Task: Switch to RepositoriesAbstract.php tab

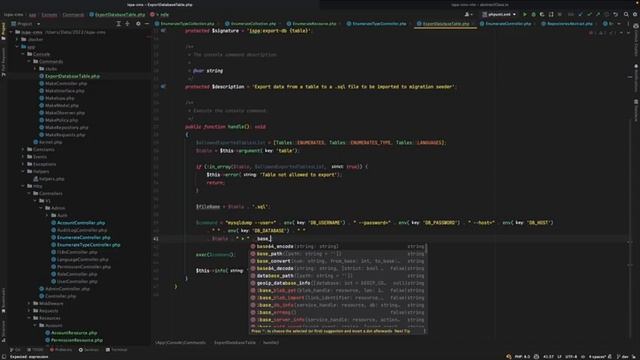Action: point(567,24)
